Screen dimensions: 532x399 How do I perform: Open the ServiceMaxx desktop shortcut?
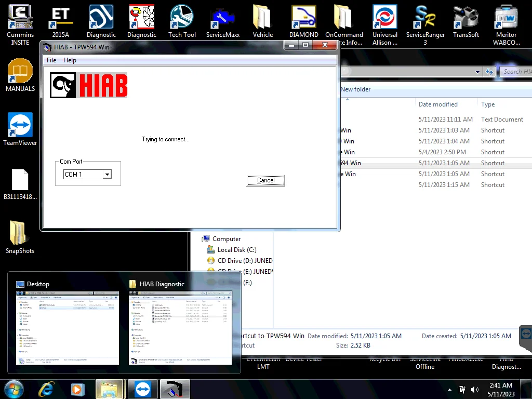coord(223,18)
